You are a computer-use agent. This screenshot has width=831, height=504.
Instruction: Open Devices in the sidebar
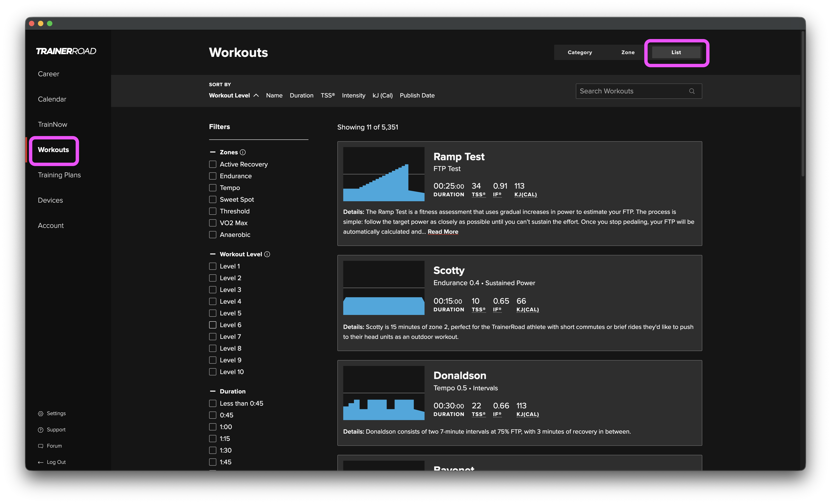pyautogui.click(x=50, y=200)
